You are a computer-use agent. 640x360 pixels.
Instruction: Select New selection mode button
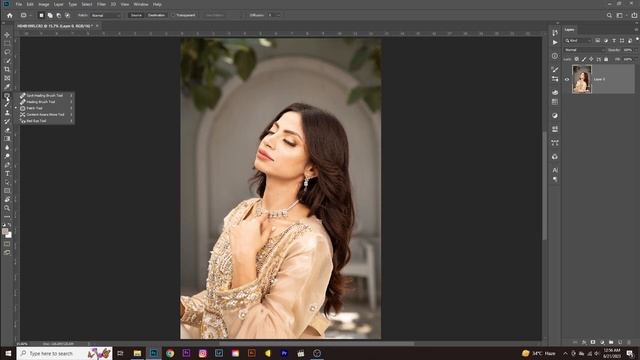coord(41,15)
